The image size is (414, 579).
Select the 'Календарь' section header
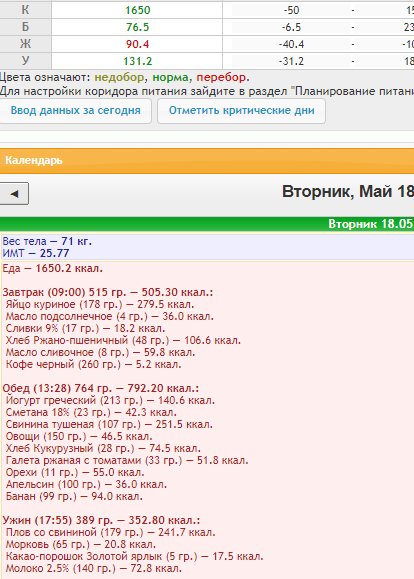point(207,161)
